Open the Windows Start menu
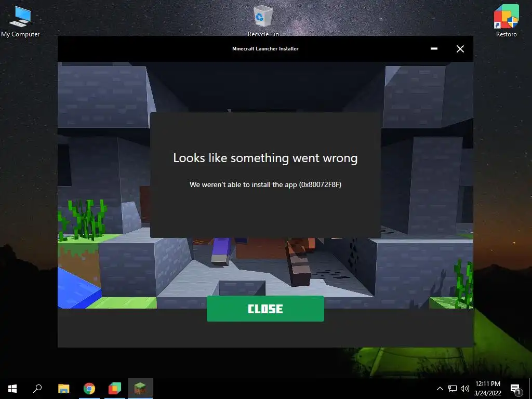 12,389
